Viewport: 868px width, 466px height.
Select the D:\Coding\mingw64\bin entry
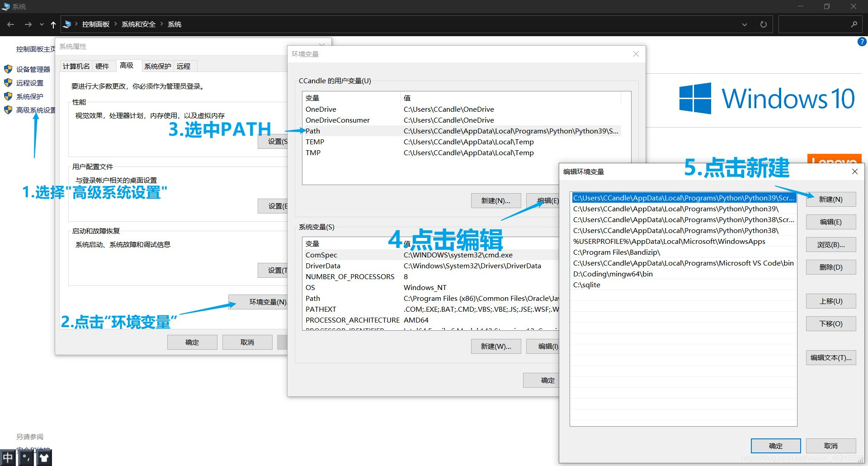[684, 274]
